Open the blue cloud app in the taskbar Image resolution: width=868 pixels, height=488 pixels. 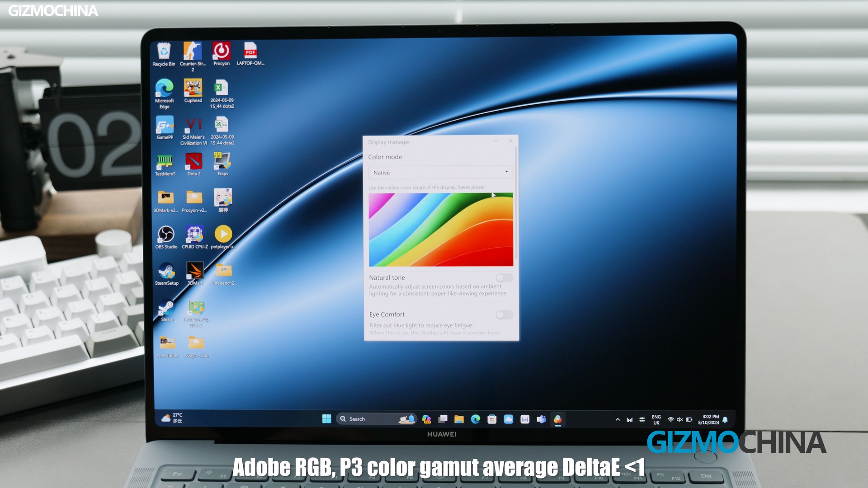(509, 419)
